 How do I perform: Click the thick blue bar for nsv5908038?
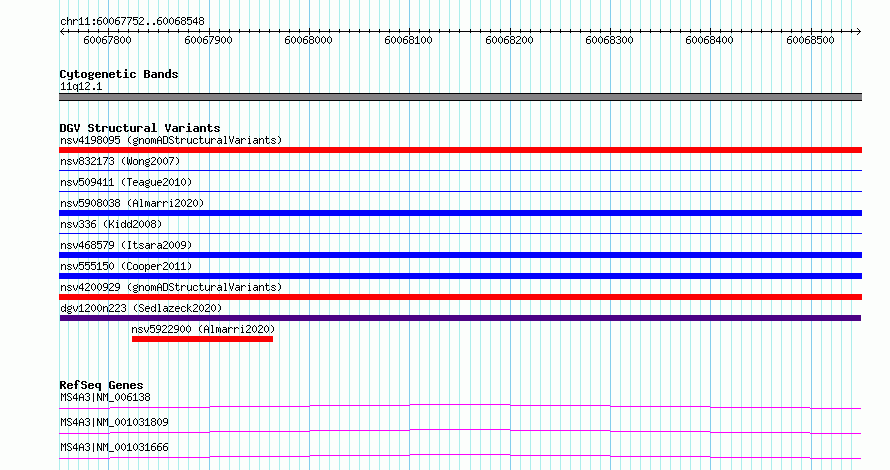click(460, 213)
